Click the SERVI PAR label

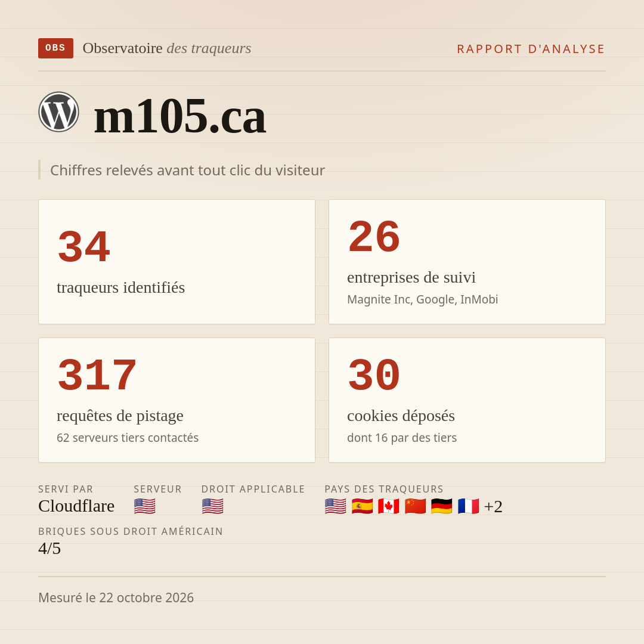(66, 489)
